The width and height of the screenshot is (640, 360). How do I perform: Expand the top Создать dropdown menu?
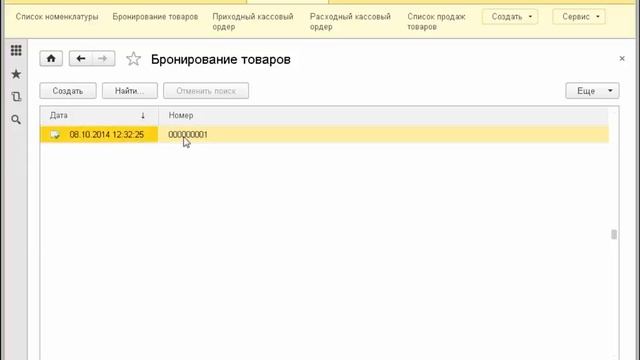click(510, 17)
